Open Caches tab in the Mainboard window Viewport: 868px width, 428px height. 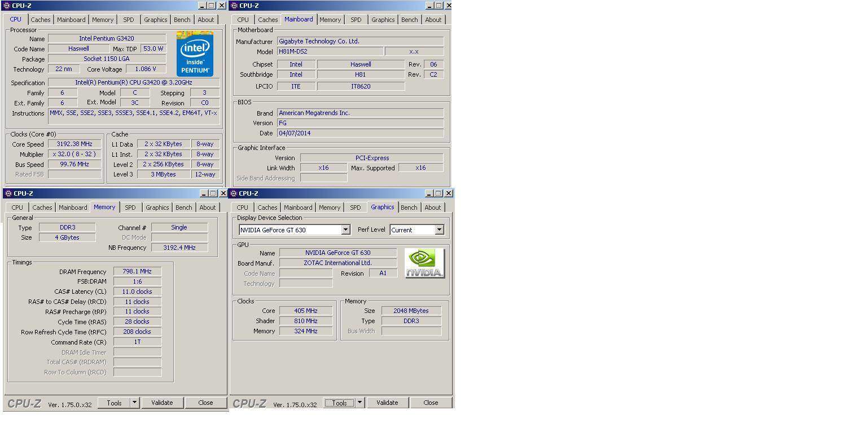268,20
